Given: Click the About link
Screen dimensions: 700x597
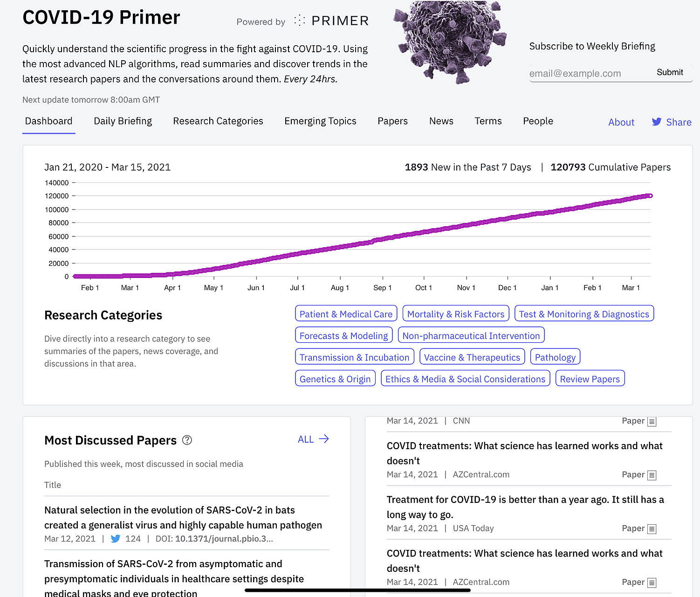Looking at the screenshot, I should pos(621,122).
